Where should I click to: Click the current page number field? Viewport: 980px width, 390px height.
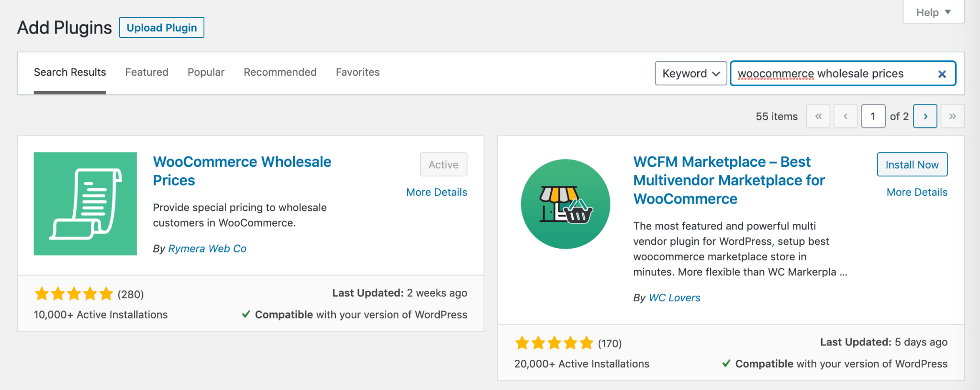point(873,116)
